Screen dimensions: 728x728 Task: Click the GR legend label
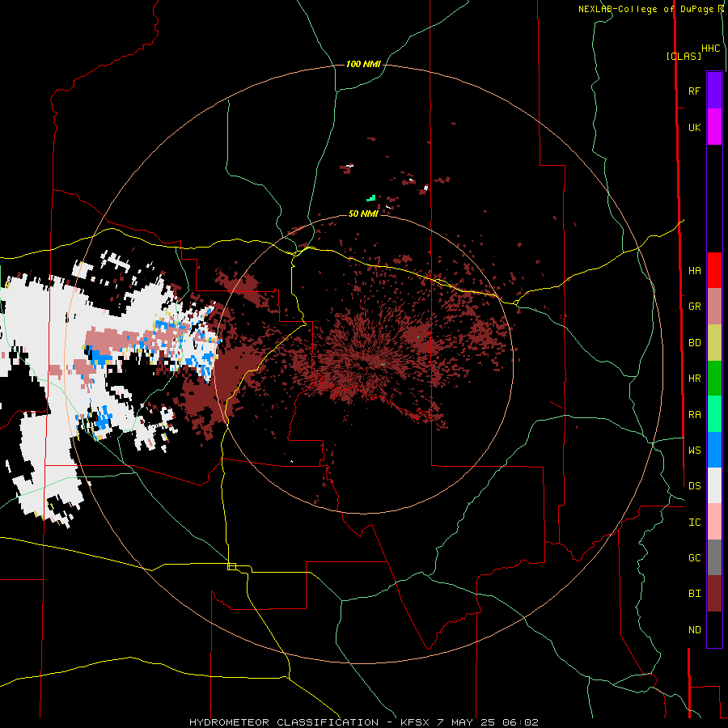click(694, 307)
